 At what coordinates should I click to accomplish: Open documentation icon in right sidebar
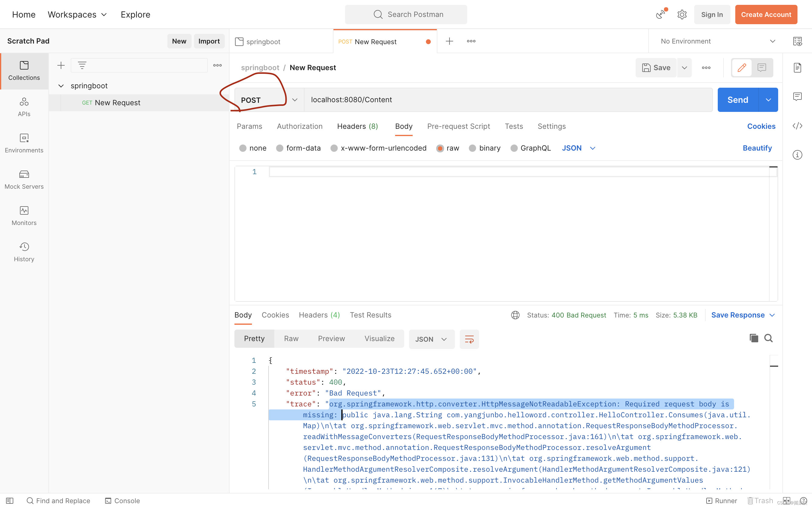click(797, 67)
